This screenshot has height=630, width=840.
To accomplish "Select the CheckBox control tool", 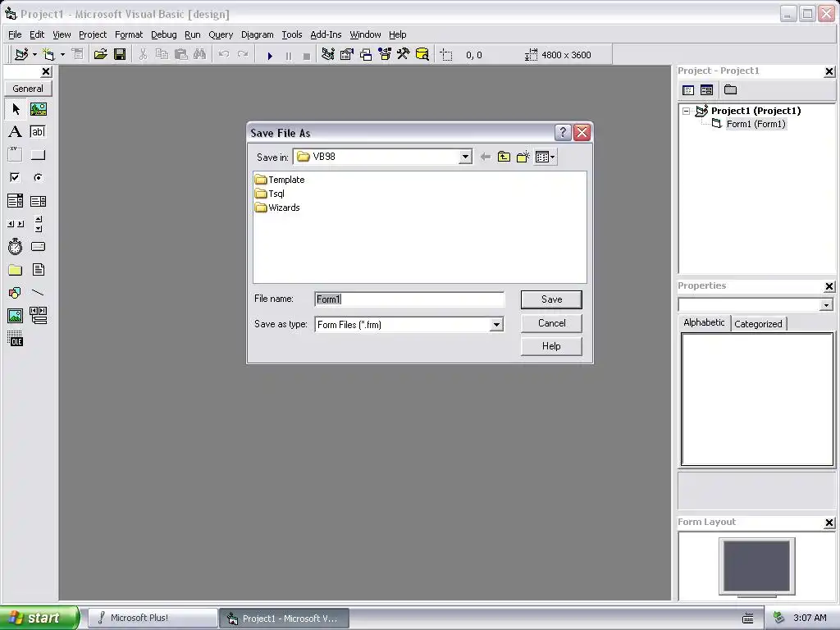I will pos(16,177).
